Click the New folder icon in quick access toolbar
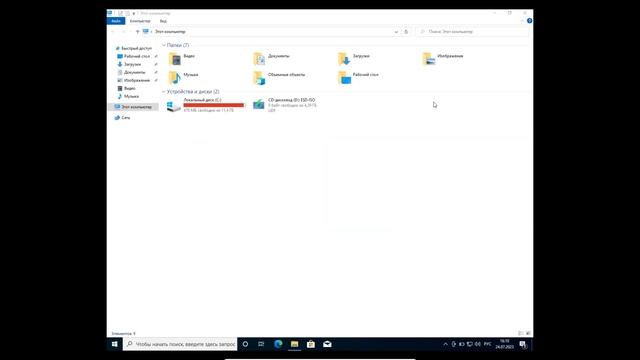The image size is (640, 360). [127, 13]
